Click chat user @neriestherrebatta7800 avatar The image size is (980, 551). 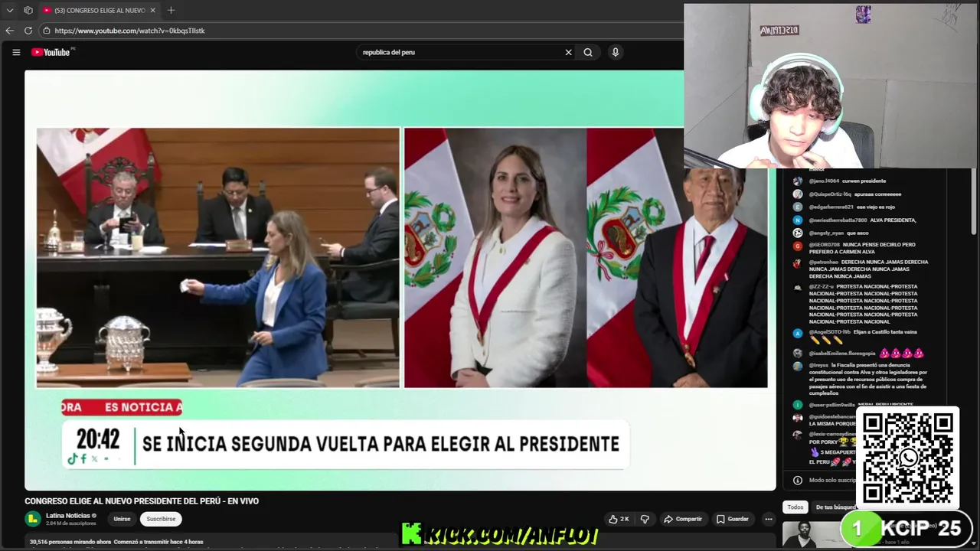[798, 220]
